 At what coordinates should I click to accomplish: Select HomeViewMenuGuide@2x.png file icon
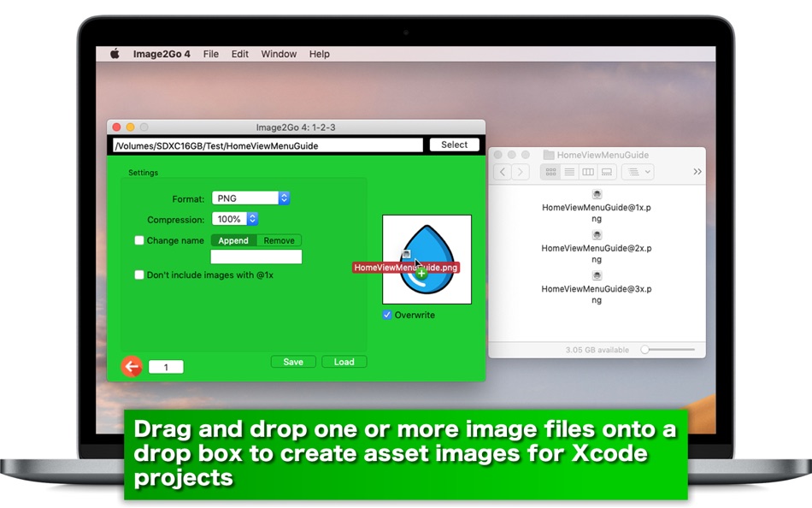tap(597, 235)
